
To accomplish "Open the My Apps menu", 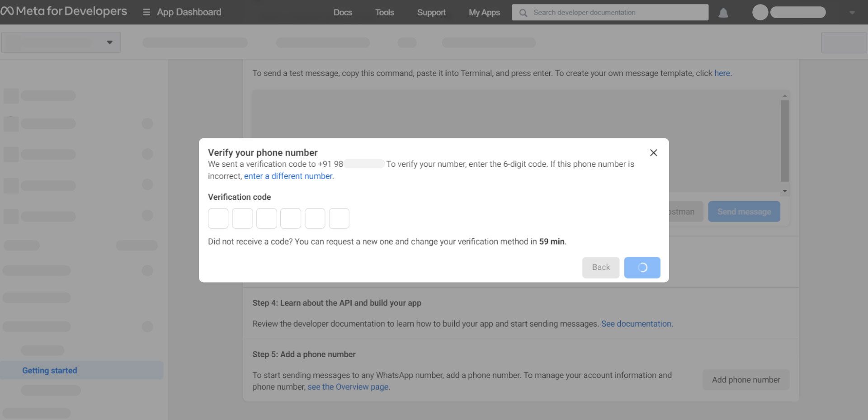I will click(484, 13).
